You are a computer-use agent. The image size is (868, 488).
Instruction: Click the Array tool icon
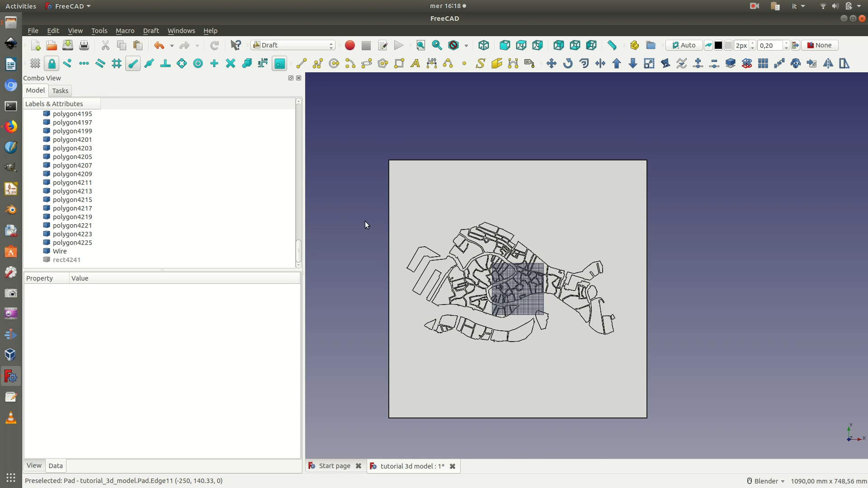[x=763, y=64]
